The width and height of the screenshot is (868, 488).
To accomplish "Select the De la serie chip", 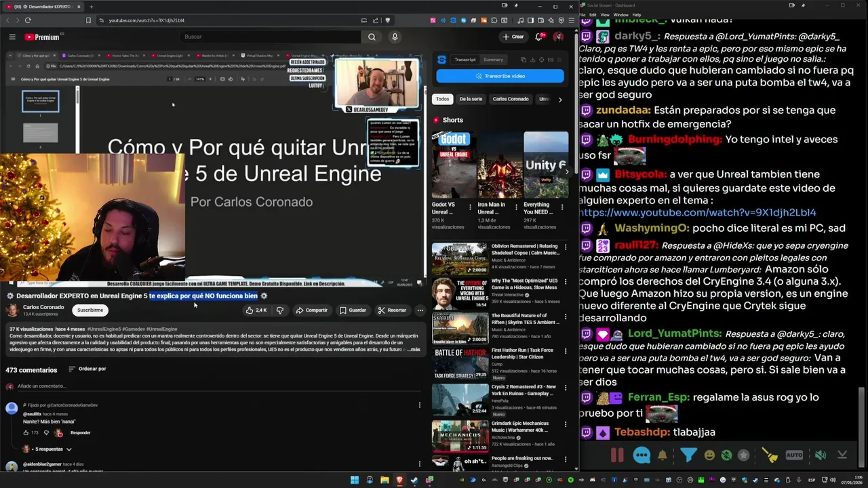I will pyautogui.click(x=471, y=100).
